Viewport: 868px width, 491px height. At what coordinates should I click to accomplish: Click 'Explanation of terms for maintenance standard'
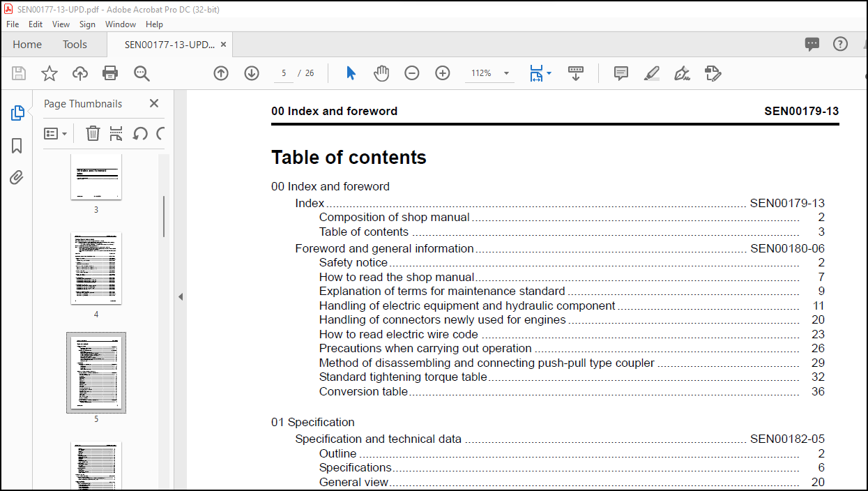point(442,292)
